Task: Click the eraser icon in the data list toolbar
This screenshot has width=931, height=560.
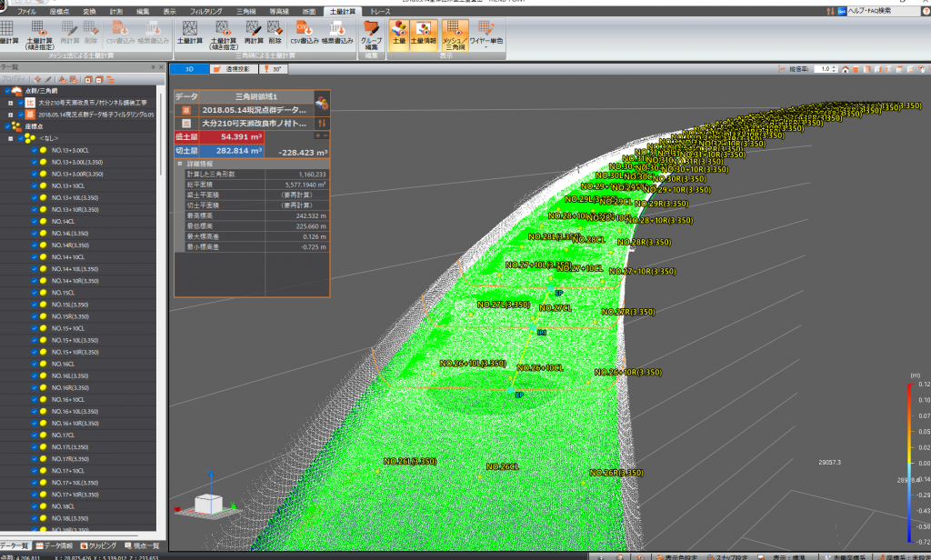Action: point(37,79)
